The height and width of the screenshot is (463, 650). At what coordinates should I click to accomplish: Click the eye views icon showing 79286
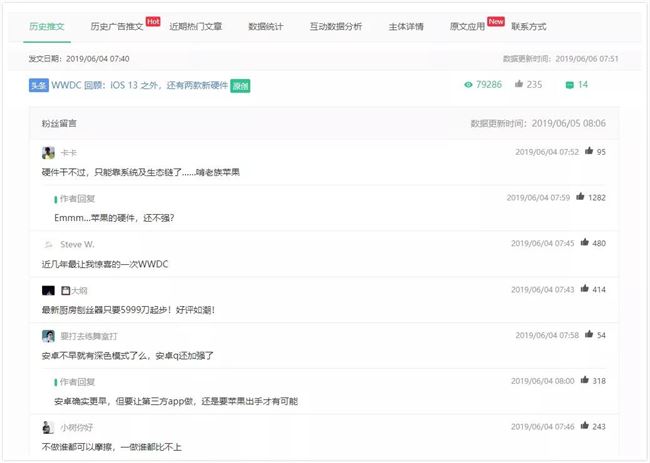click(468, 85)
